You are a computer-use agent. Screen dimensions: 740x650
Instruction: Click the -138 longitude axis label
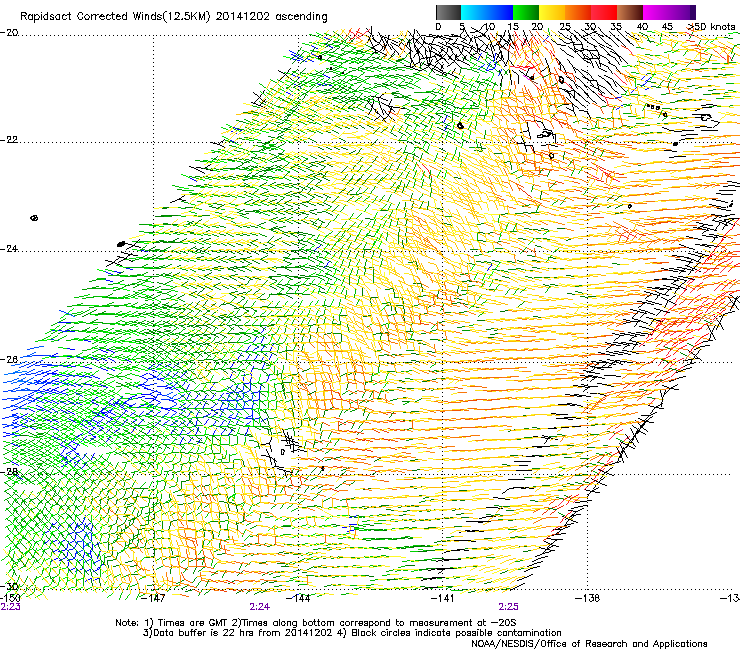click(588, 598)
